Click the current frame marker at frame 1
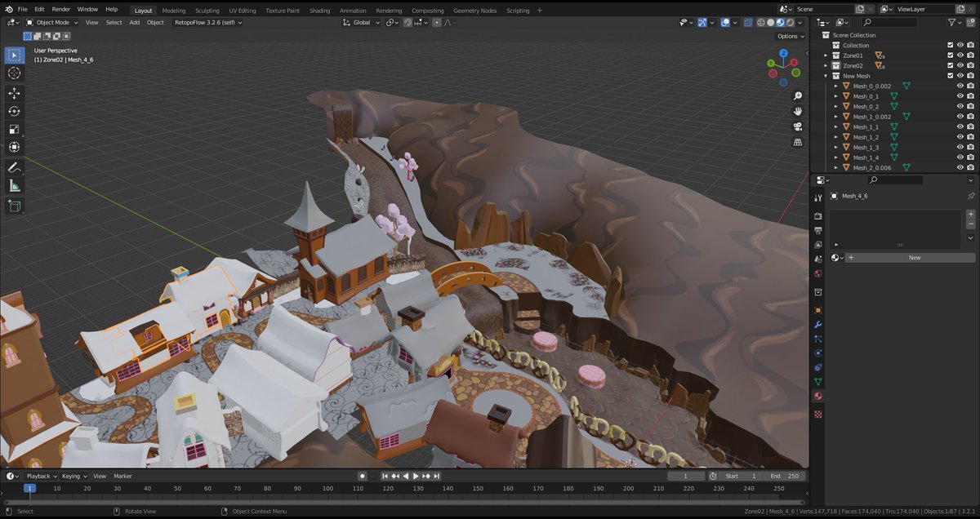980x519 pixels. coord(29,488)
